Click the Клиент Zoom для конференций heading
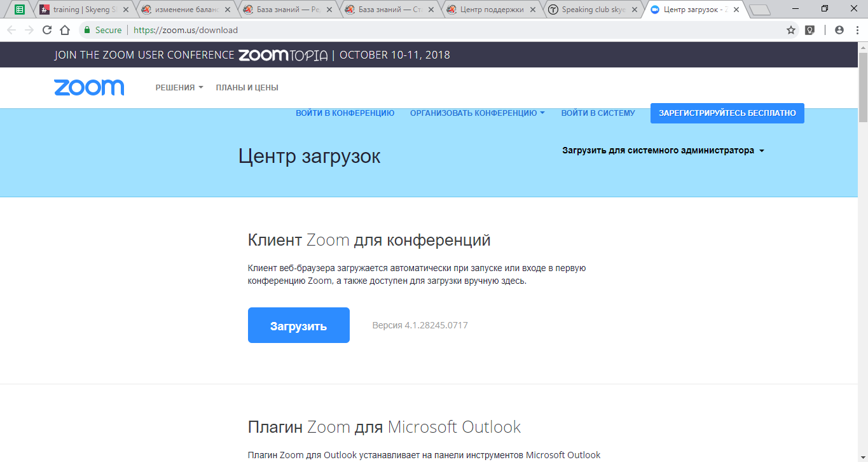Viewport: 868px width, 462px height. (x=369, y=241)
